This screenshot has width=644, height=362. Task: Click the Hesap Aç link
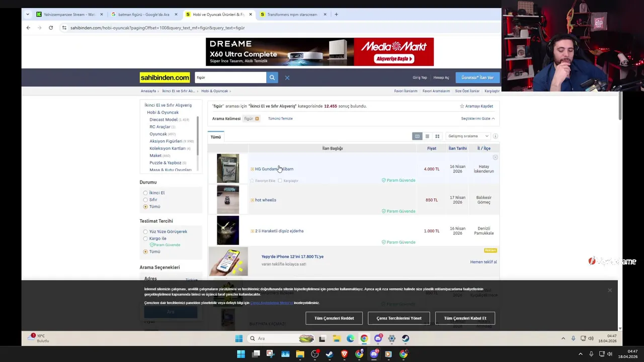point(441,77)
